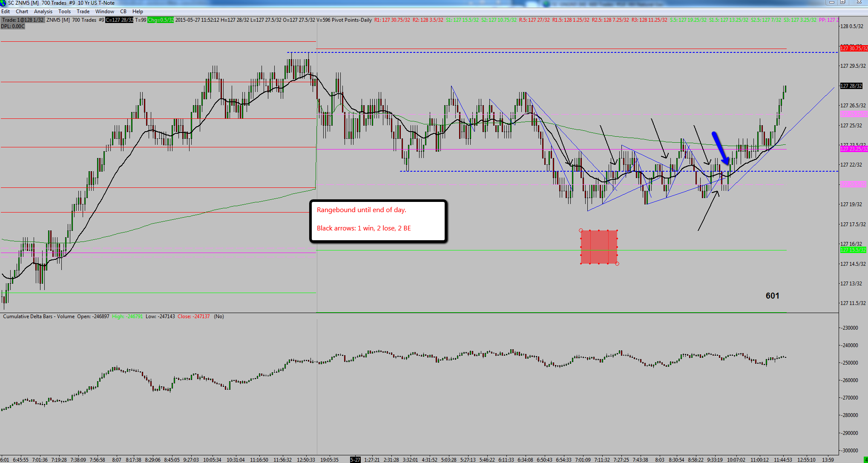Click the 'S.5: 127 19.25/32' pivot value
This screenshot has height=463, width=868.
pos(688,20)
